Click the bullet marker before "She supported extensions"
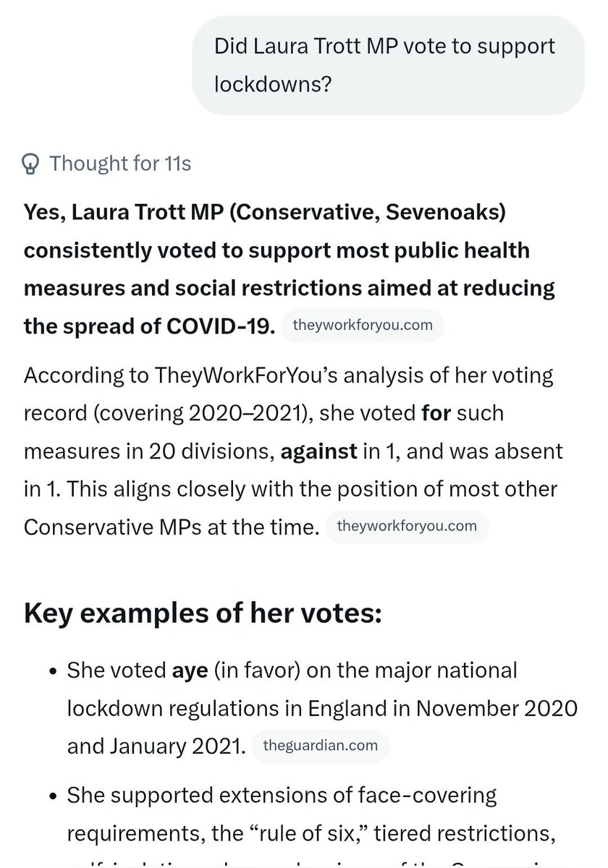 click(x=53, y=798)
